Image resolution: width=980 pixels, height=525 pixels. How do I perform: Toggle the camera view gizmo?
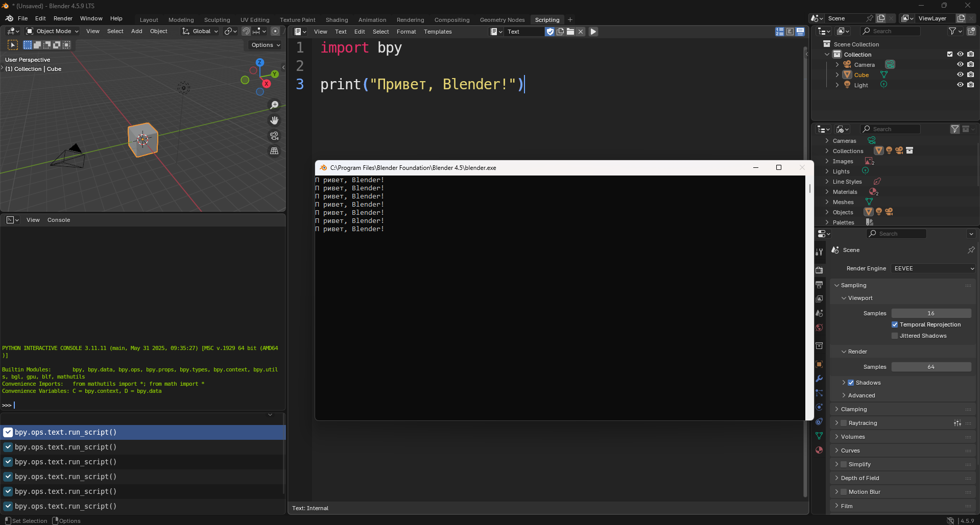(x=274, y=136)
